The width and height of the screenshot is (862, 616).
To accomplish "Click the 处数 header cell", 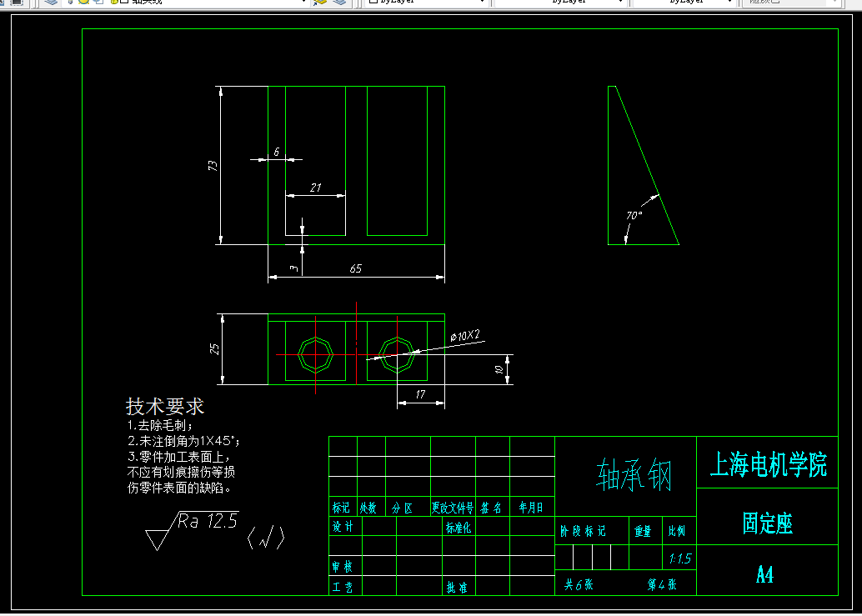I will [x=368, y=508].
